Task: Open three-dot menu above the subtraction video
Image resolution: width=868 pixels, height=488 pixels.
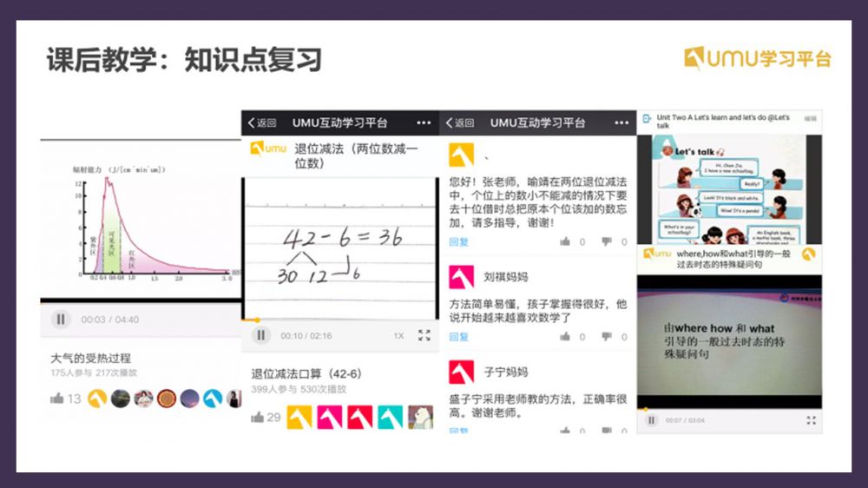Action: point(424,123)
